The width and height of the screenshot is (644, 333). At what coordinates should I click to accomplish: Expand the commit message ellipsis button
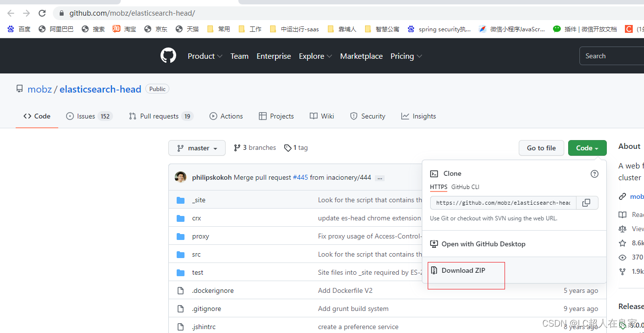click(380, 178)
